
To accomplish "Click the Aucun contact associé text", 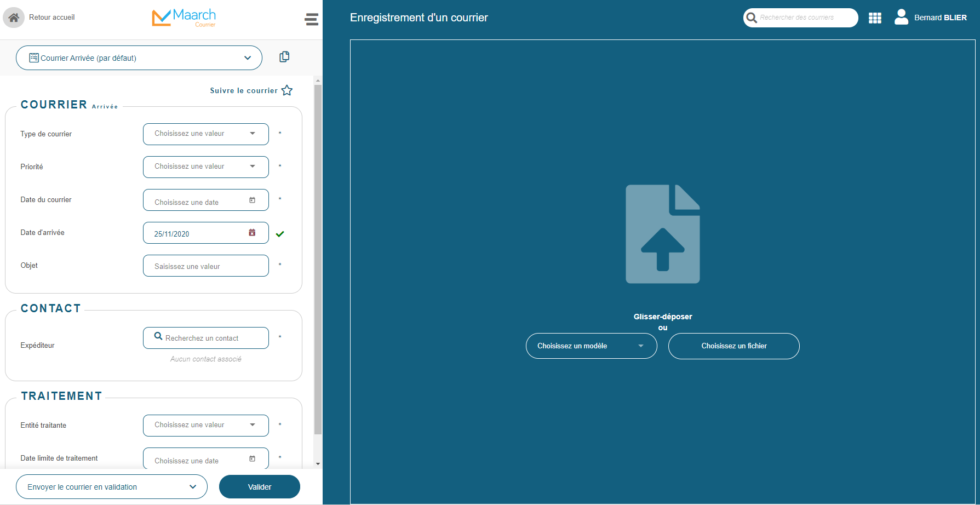I will click(x=206, y=359).
